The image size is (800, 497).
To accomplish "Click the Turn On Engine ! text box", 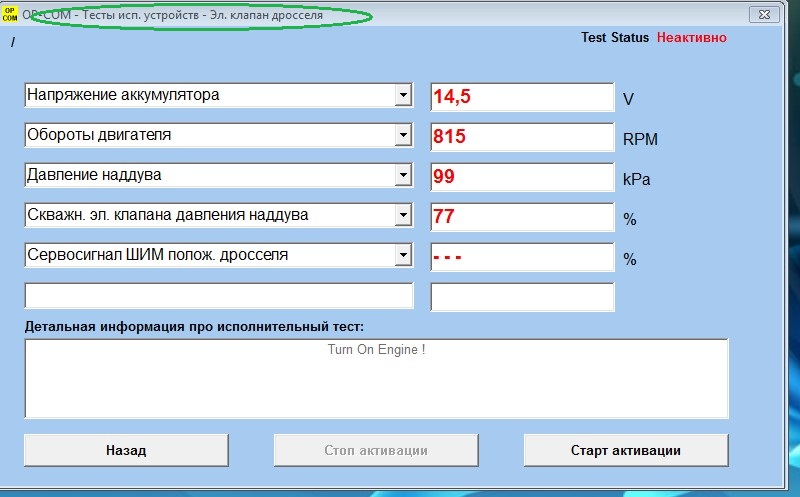I will click(x=377, y=379).
